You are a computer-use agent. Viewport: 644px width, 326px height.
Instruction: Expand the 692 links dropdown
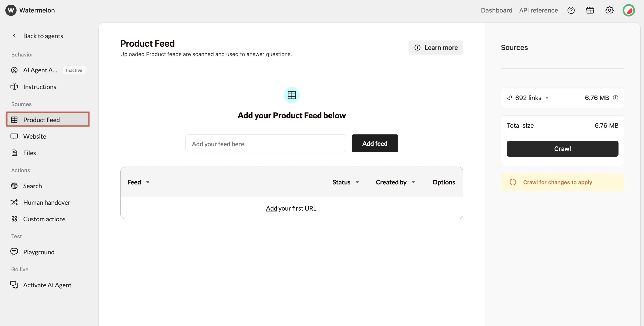coord(547,98)
